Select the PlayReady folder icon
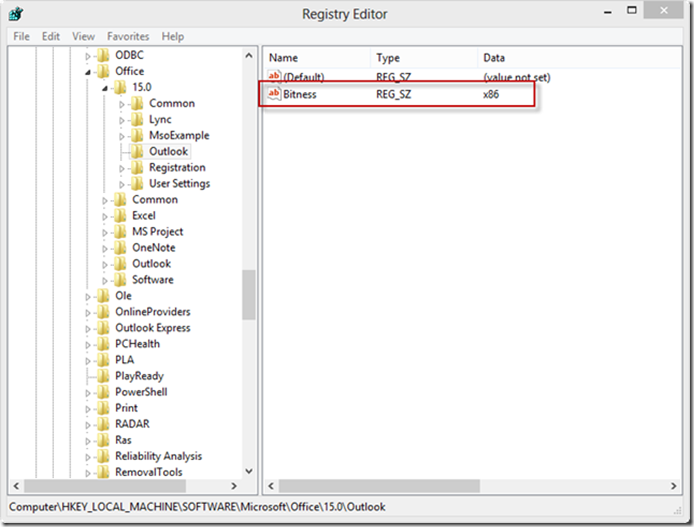 103,376
